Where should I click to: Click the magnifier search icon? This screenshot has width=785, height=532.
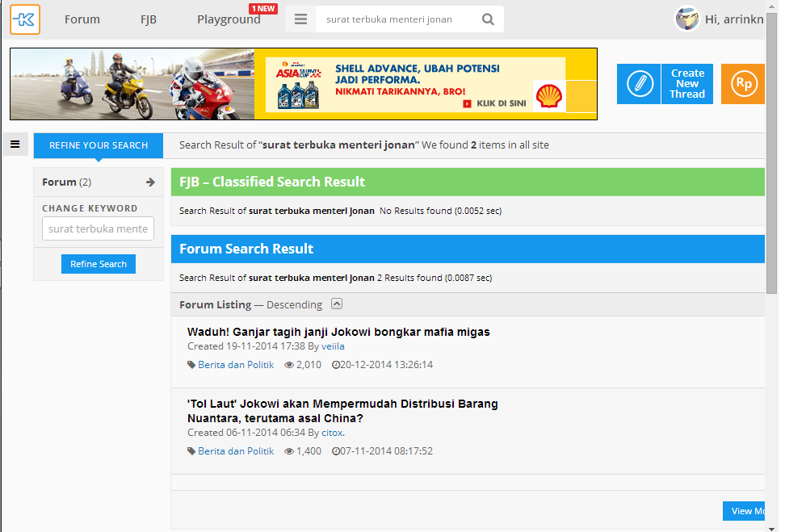point(488,19)
